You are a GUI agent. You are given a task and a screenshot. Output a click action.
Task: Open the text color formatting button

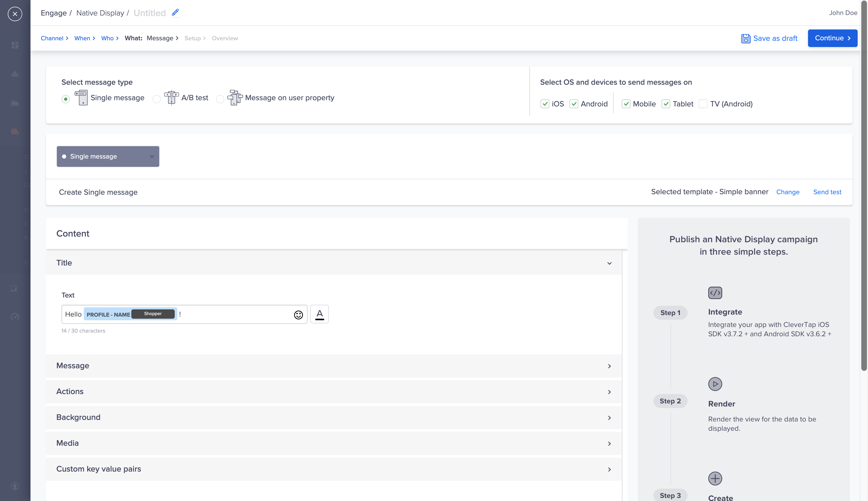pyautogui.click(x=319, y=314)
